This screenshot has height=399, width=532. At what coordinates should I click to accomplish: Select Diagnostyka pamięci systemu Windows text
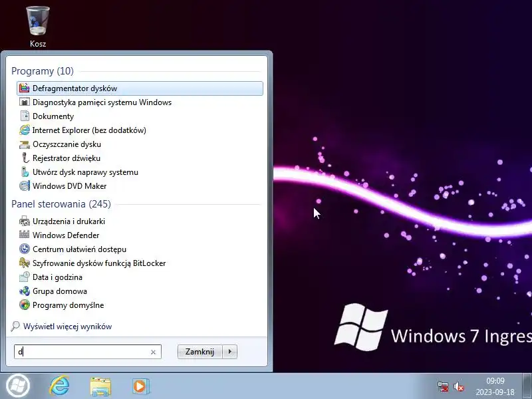(x=102, y=102)
